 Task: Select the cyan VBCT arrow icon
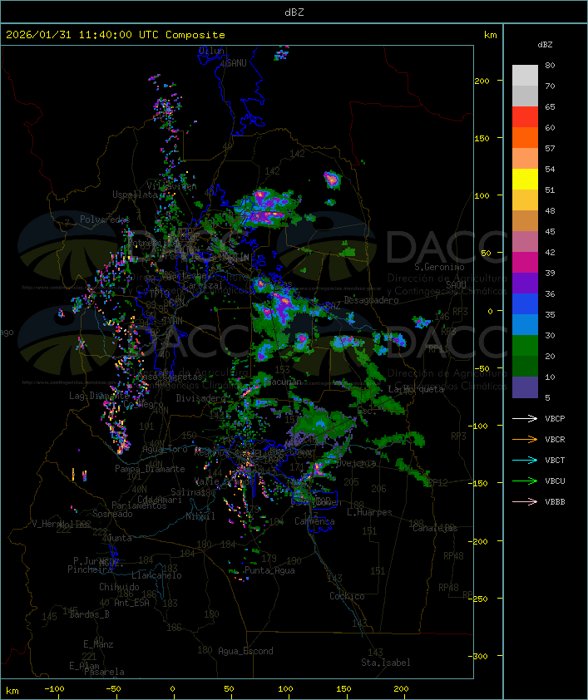pos(526,461)
